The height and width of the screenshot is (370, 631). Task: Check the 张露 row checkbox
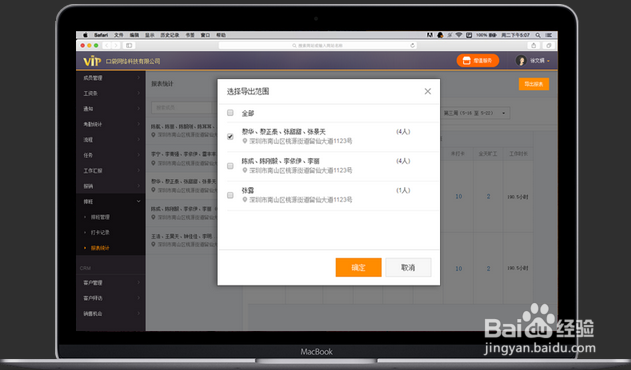[x=230, y=195]
